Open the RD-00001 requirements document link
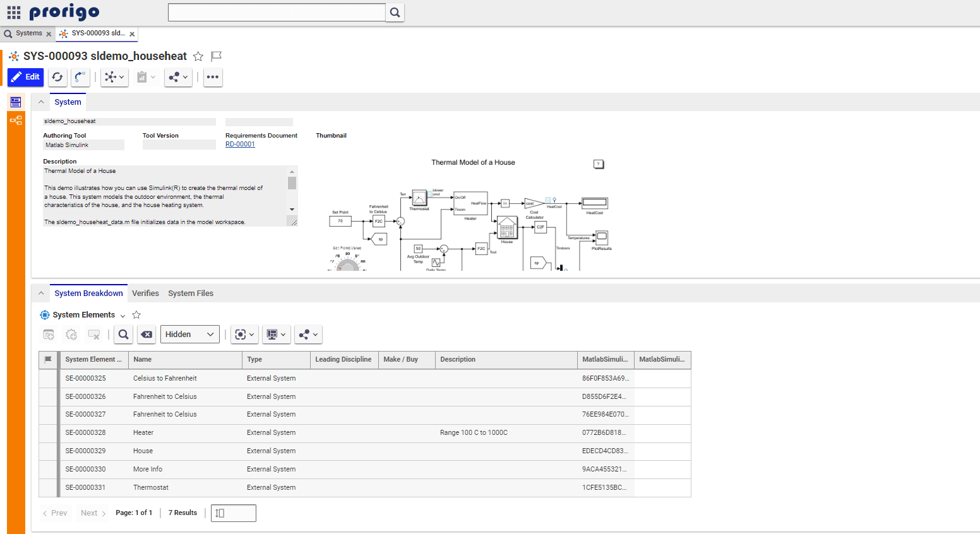 click(x=240, y=145)
